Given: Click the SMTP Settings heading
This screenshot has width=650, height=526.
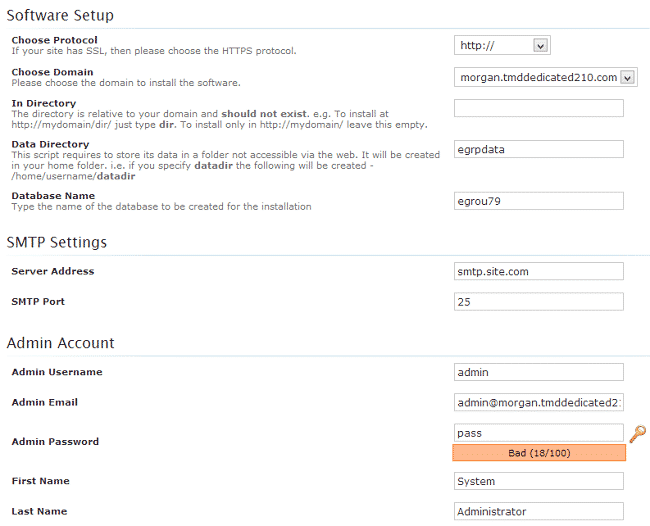Looking at the screenshot, I should [x=57, y=242].
